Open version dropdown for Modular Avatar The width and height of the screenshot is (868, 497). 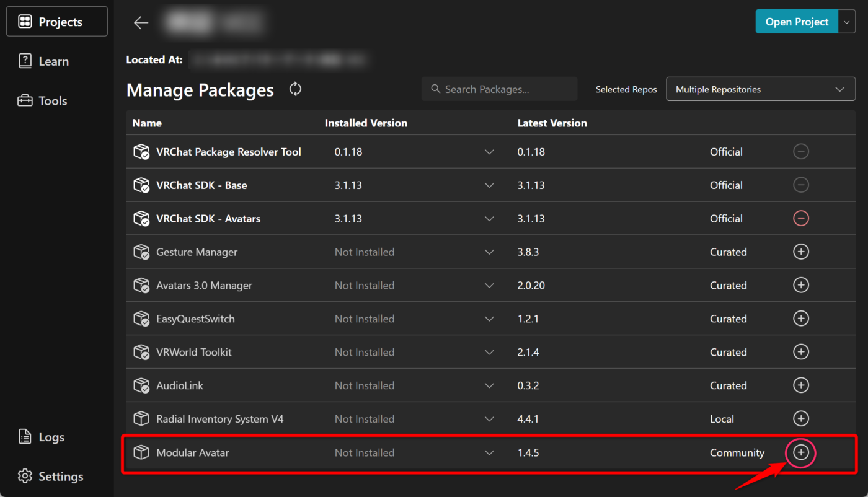pos(489,453)
